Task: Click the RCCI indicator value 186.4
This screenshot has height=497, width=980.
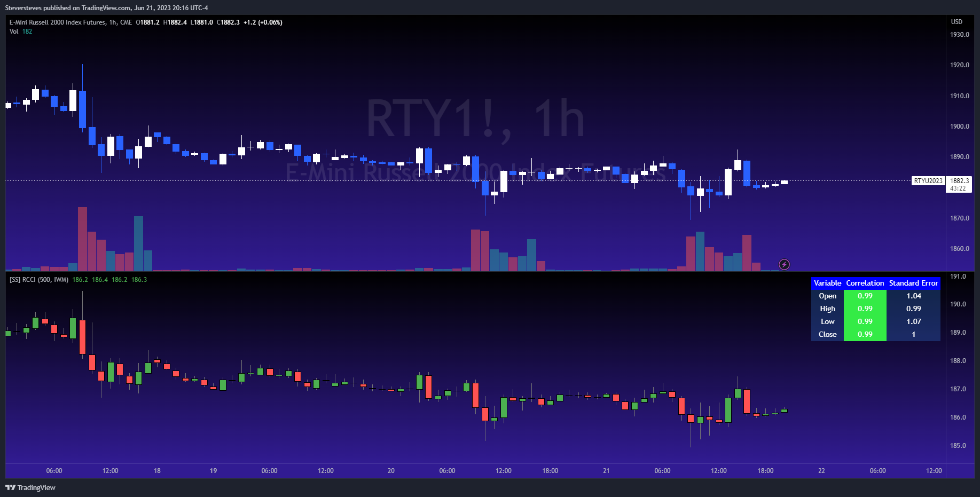Action: click(x=100, y=280)
